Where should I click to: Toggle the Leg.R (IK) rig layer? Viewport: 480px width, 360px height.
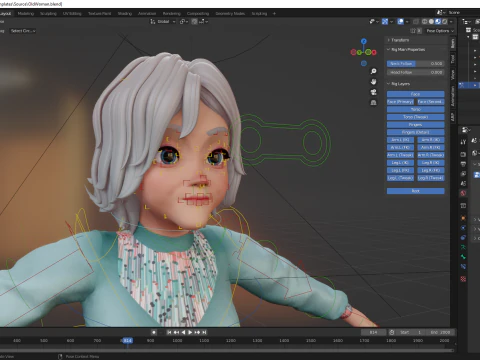431,163
